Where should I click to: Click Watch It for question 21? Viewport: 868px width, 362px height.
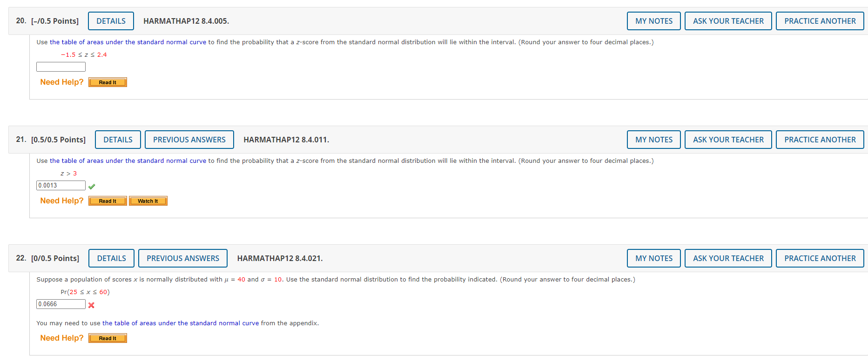[148, 201]
